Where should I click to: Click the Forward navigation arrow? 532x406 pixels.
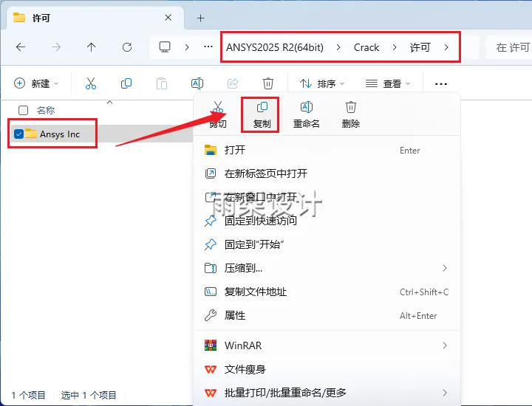coord(56,47)
